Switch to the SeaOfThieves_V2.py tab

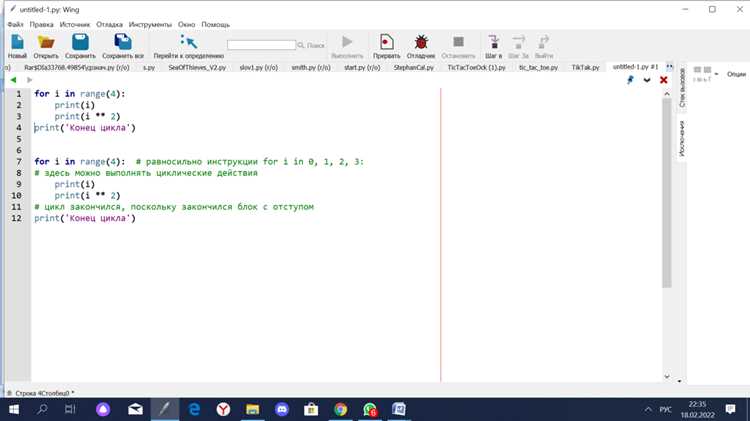(197, 67)
